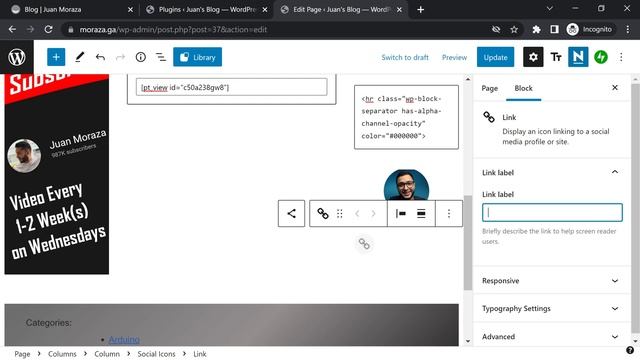
Task: Select the Block settings tab
Action: click(523, 88)
